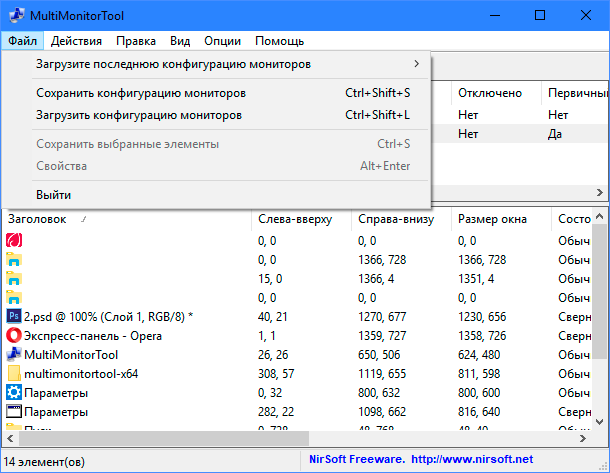Open the Помощь menu

[279, 41]
